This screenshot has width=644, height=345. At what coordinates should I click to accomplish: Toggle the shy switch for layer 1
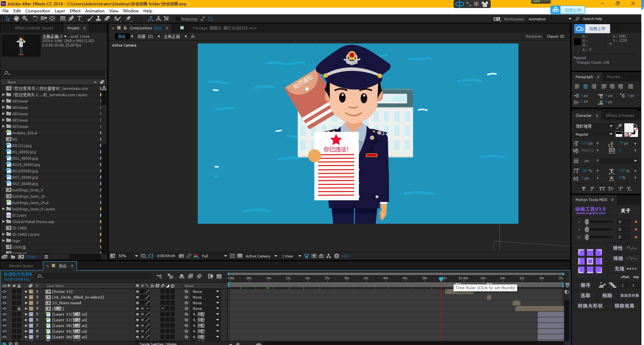tap(137, 292)
